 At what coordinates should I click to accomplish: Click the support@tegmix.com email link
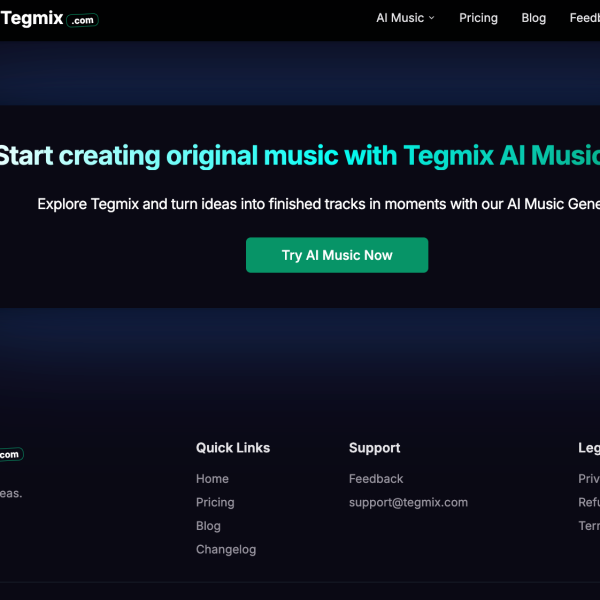(x=408, y=502)
